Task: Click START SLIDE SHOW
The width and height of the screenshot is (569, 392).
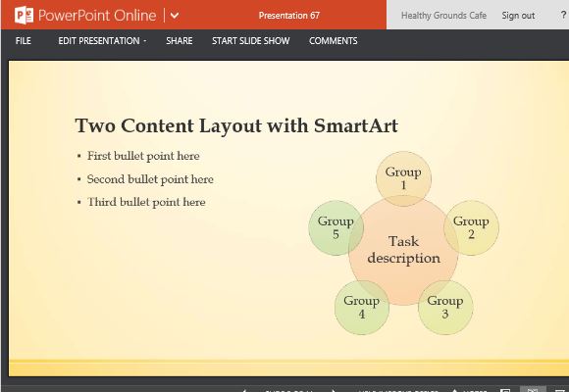Action: 251,40
